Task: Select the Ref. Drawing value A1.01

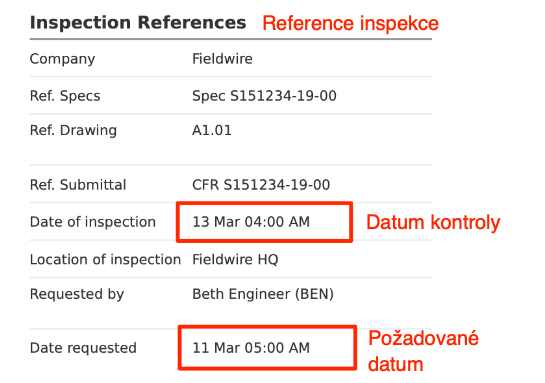Action: coord(212,130)
